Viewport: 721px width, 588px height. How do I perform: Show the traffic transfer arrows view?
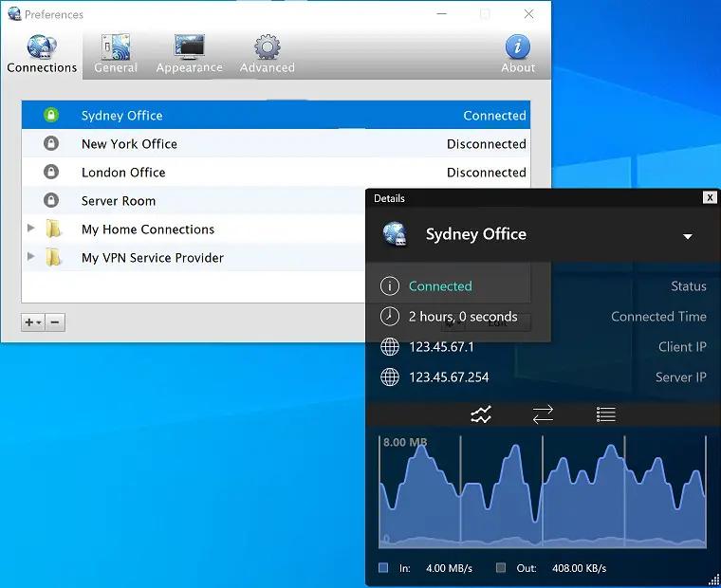(x=543, y=414)
